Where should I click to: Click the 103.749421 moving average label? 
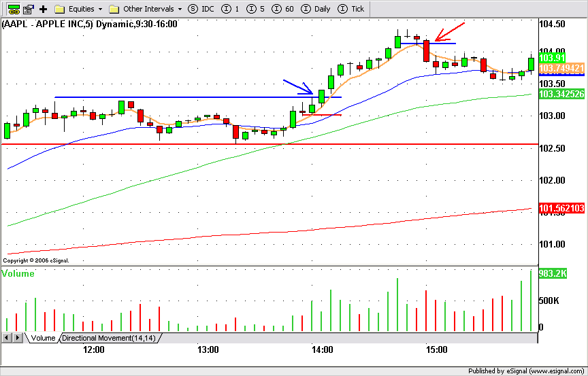pyautogui.click(x=561, y=68)
